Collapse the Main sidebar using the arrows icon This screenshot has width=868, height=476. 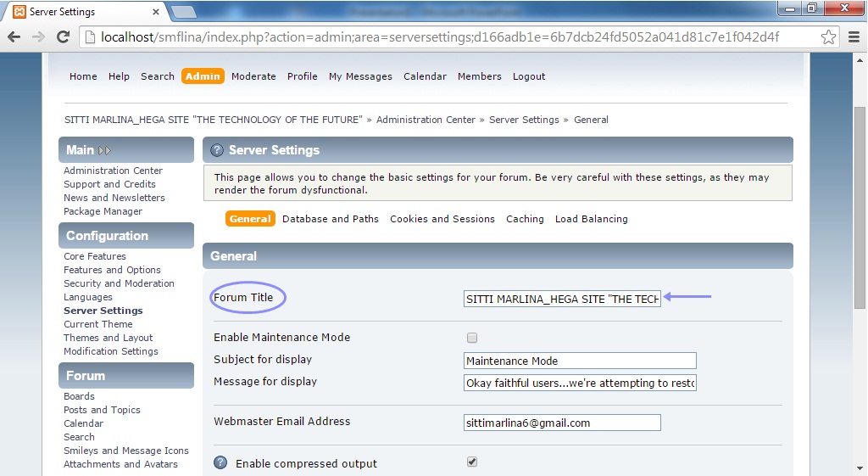[x=104, y=150]
